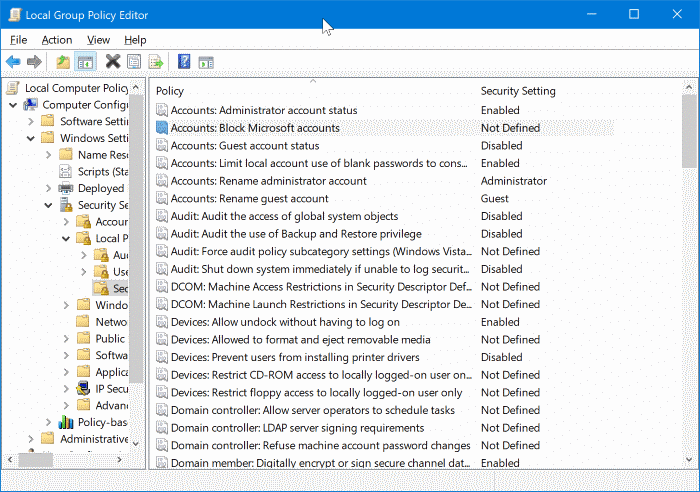Click 'Administrator' security setting value
Viewport: 700px width, 492px height.
(513, 181)
